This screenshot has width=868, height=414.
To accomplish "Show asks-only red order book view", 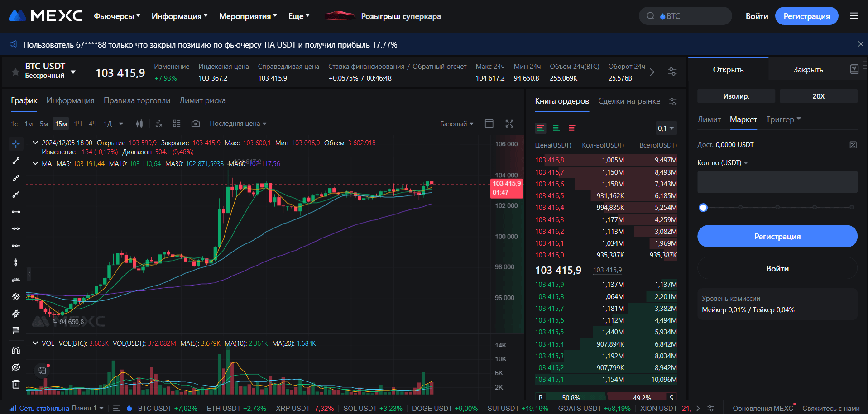I will click(x=572, y=128).
